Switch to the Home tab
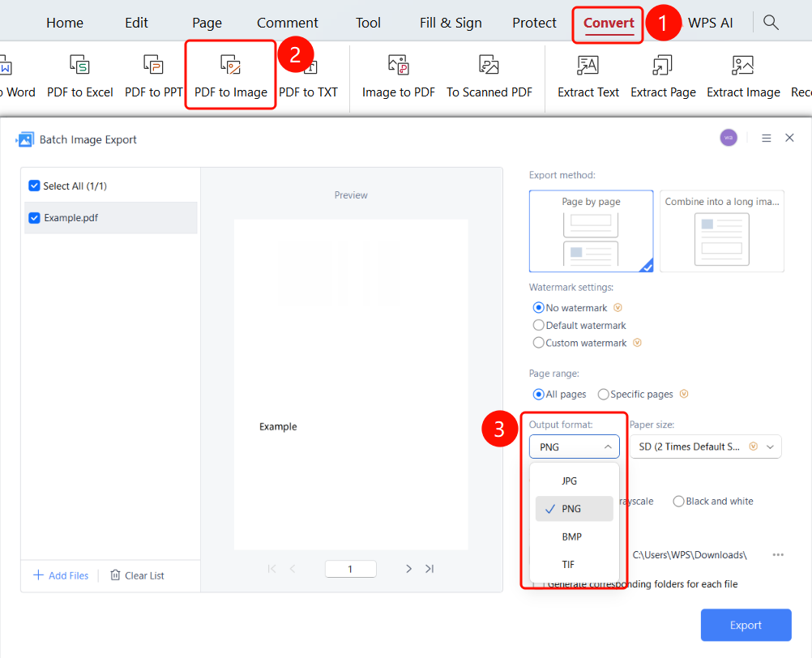The width and height of the screenshot is (812, 658). click(65, 23)
